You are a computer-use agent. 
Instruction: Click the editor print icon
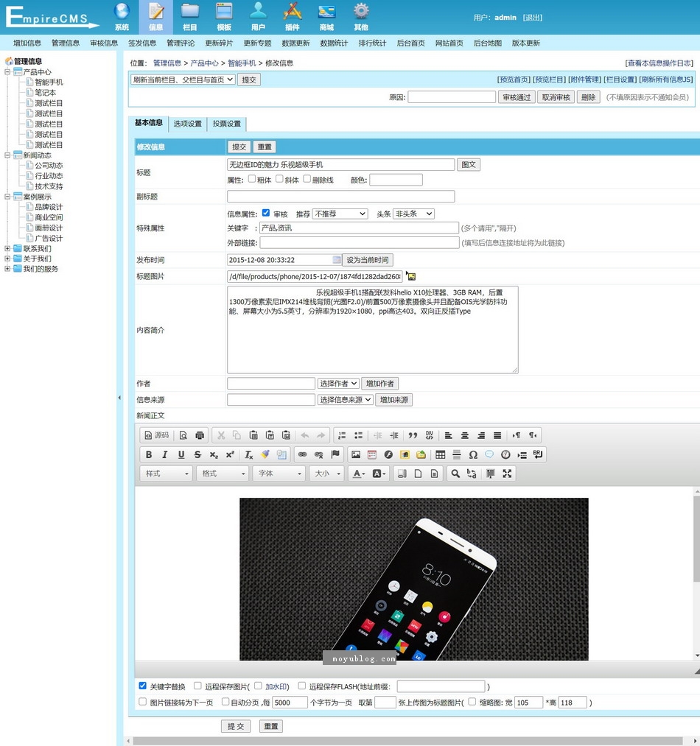(200, 435)
